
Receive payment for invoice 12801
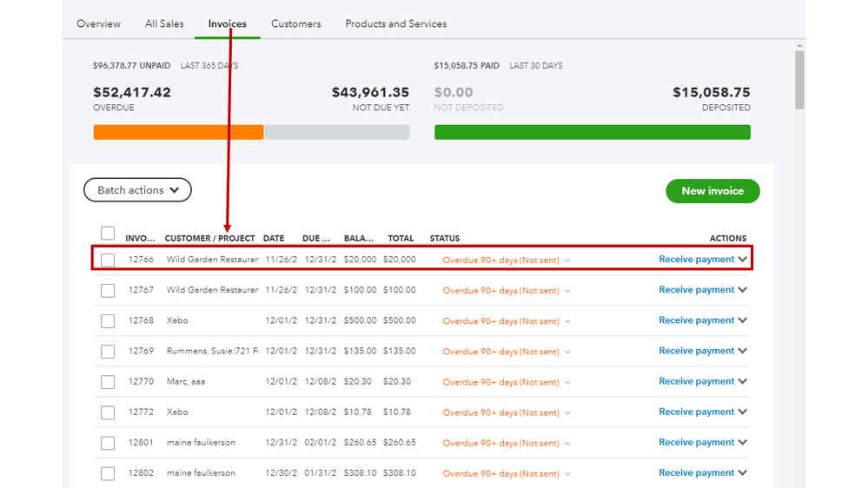[x=696, y=441]
